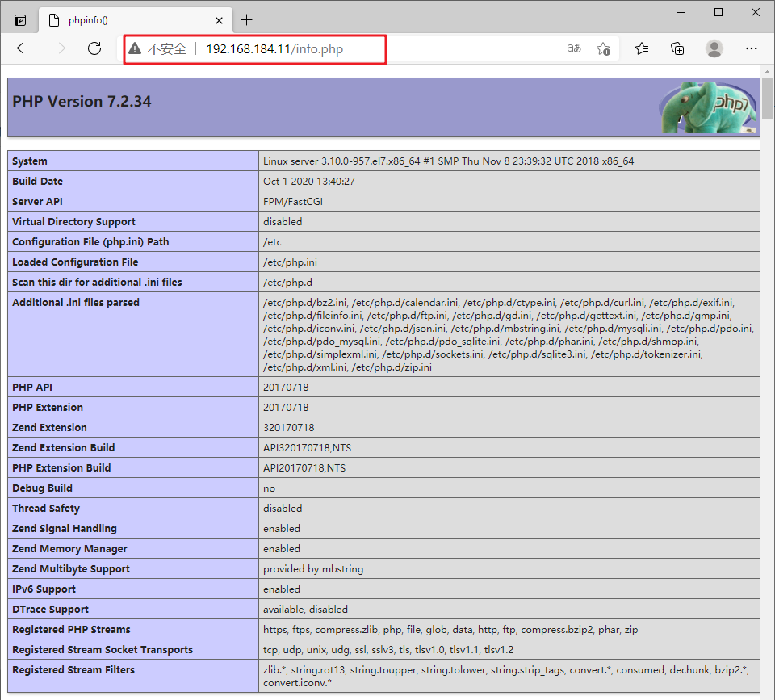Click 'Scan this dir for additional .ini files'
This screenshot has width=775, height=700.
[97, 283]
